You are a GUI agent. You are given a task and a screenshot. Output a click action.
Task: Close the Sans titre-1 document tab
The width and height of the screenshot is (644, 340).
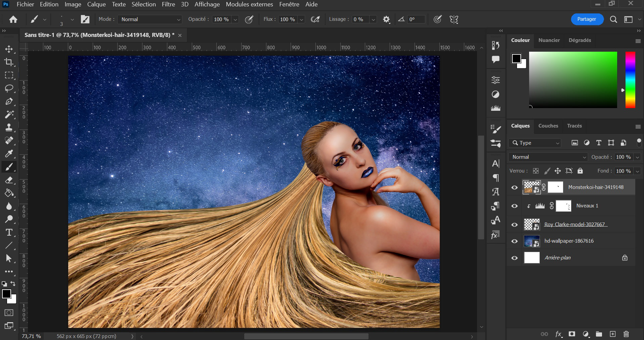tap(180, 35)
